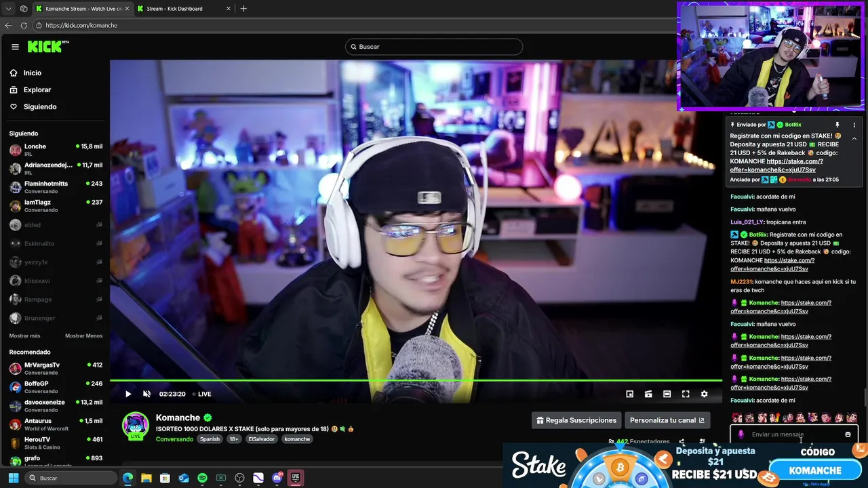Open Discord from the taskbar
Screen dimensions: 868x488
click(277, 478)
